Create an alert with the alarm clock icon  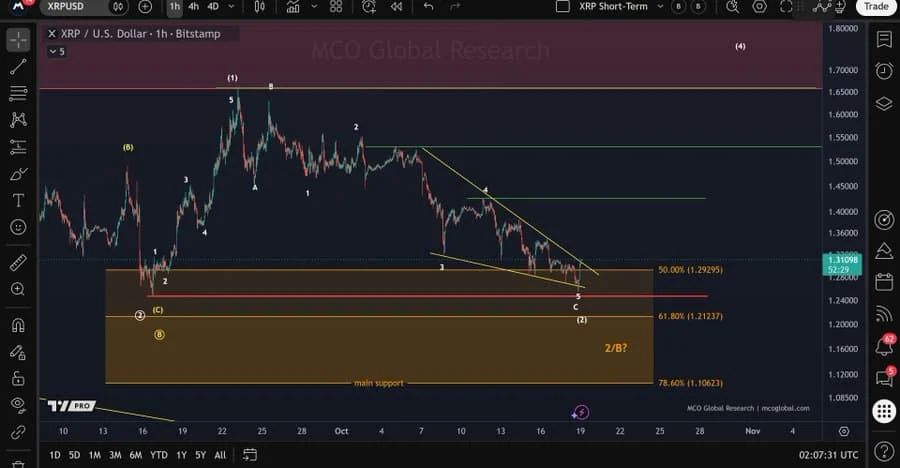pos(369,6)
